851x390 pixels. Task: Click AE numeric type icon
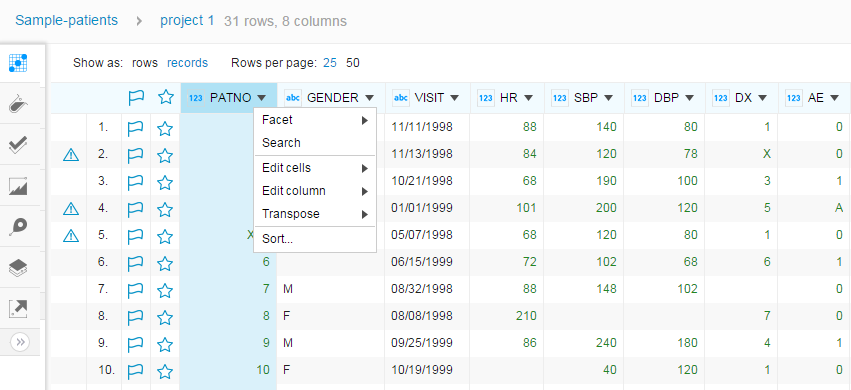coord(794,98)
